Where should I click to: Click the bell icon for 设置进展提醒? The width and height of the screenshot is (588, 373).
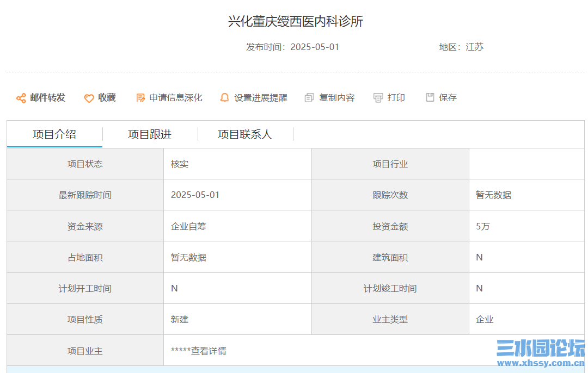[224, 98]
